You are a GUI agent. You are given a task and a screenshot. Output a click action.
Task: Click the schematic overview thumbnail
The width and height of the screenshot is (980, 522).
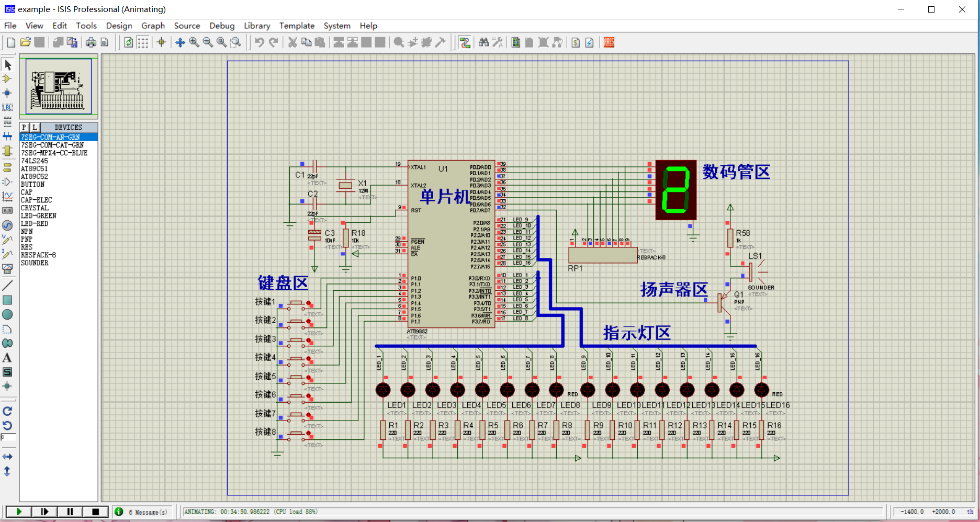(x=59, y=86)
